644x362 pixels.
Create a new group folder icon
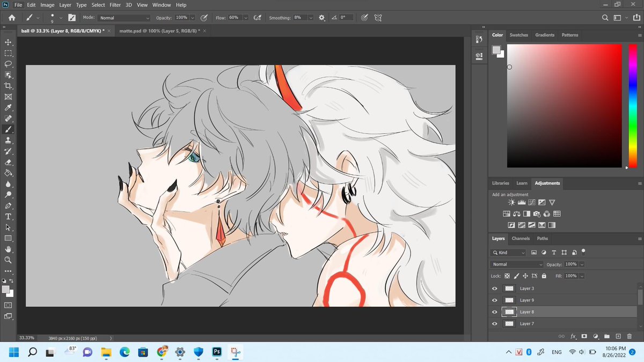(607, 336)
